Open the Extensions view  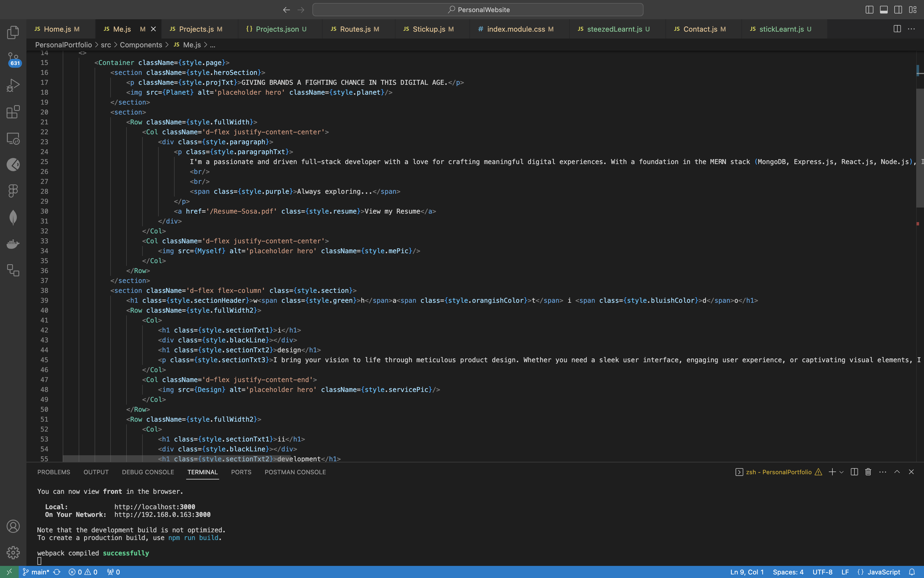13,112
